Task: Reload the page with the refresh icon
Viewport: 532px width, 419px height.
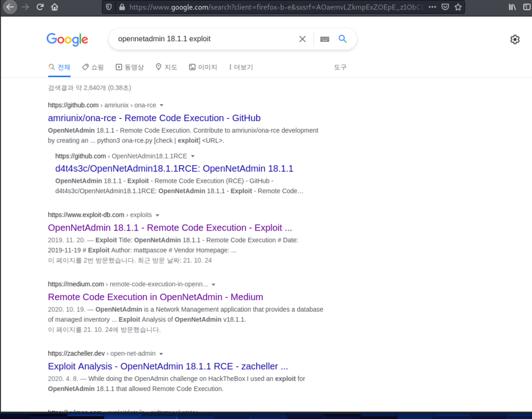Action: point(40,7)
